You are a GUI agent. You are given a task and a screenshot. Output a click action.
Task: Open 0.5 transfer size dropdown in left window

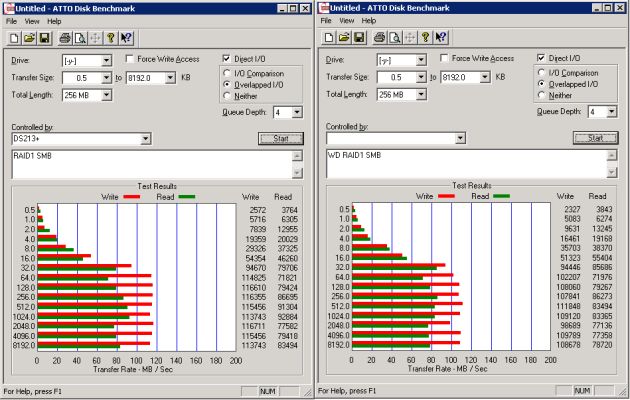click(x=106, y=78)
